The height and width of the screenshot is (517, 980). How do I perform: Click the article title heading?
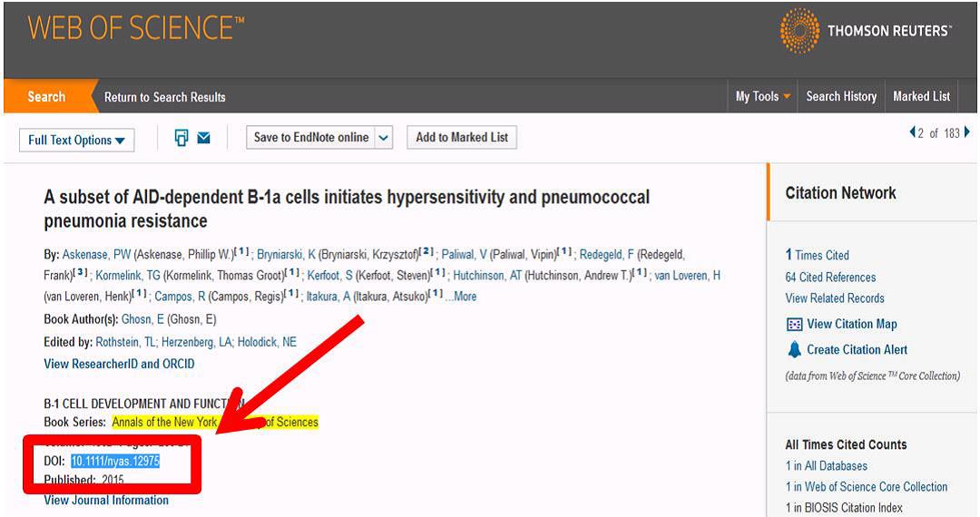pos(347,209)
